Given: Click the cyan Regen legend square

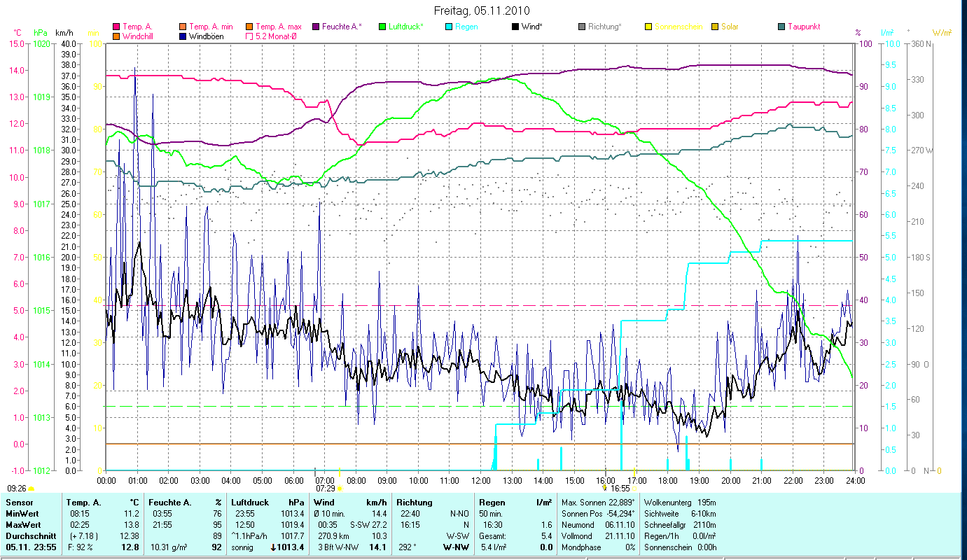Looking at the screenshot, I should pos(449,27).
